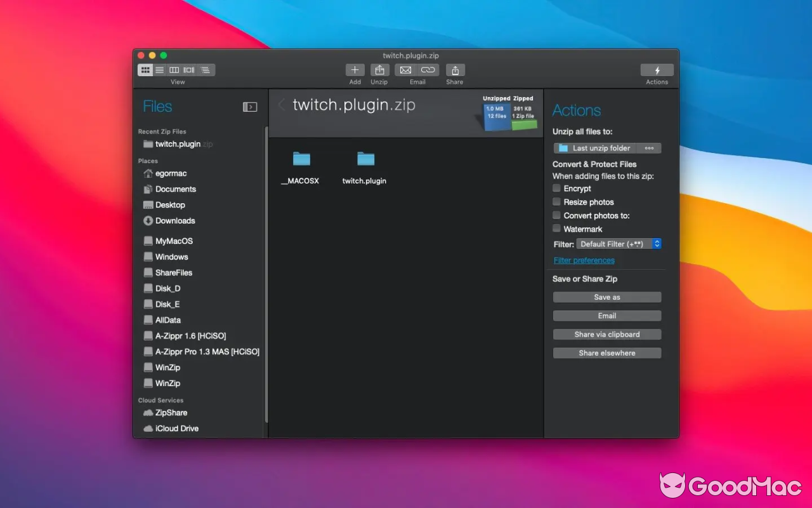Click the Add toolbar icon
The width and height of the screenshot is (812, 508).
click(x=355, y=70)
